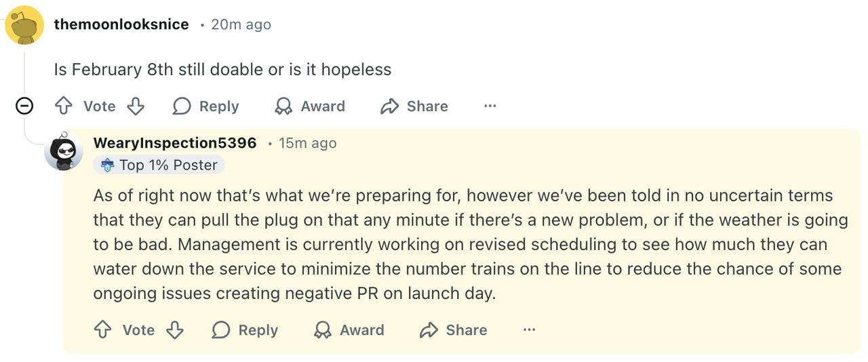
Task: Open more options for themoonlooksnice's comment
Action: pyautogui.click(x=490, y=106)
